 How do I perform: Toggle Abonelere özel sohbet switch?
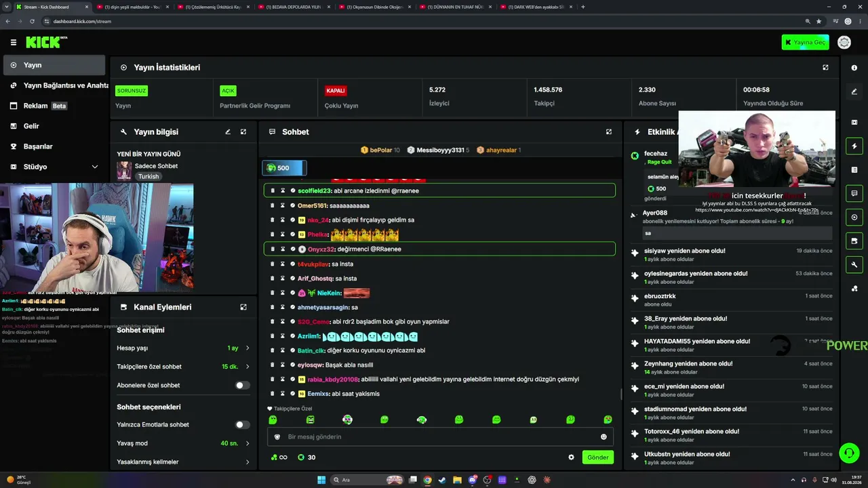[242, 386]
